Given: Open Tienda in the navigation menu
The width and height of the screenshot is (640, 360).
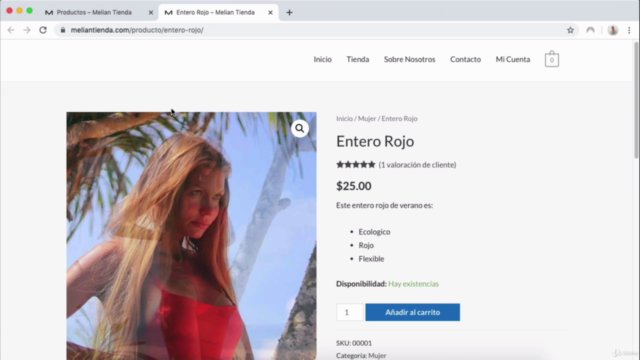Looking at the screenshot, I should 358,59.
